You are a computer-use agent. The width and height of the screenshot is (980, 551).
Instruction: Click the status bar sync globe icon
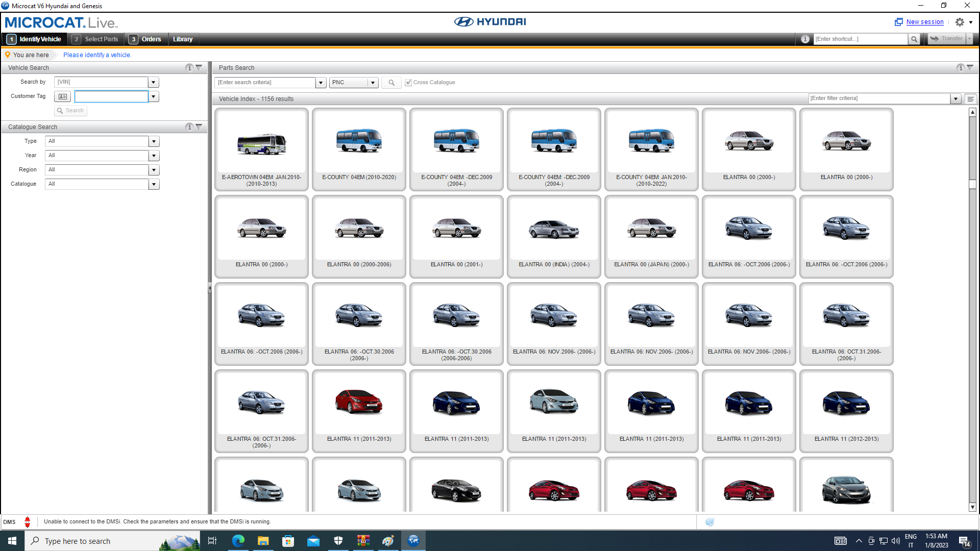709,522
